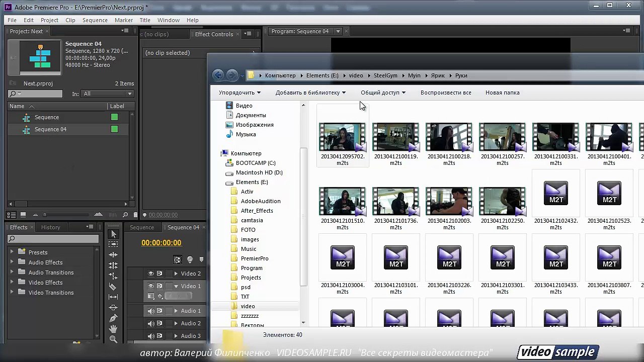The height and width of the screenshot is (362, 644).
Task: Click the Project panel zoom slider handle
Action: (x=44, y=215)
